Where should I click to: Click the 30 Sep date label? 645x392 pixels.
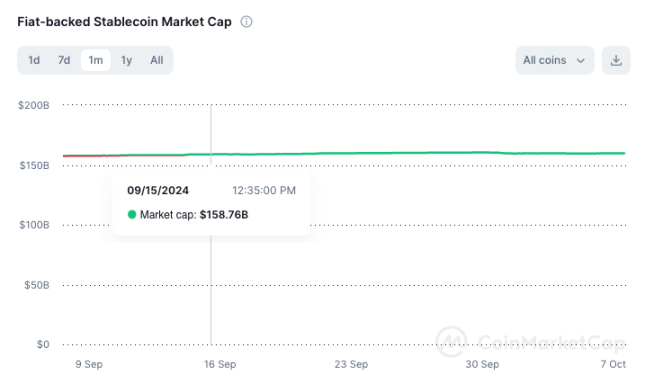482,364
